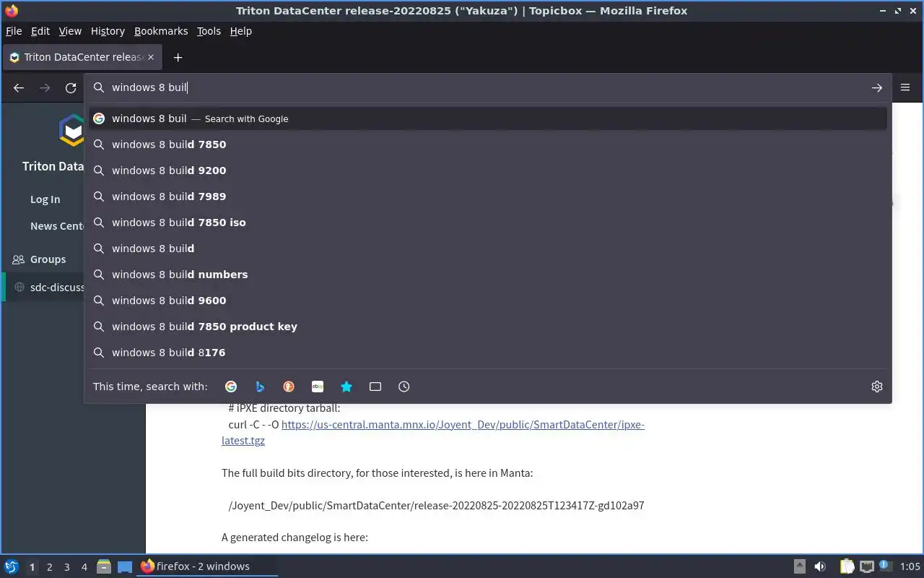Select 'windows 8 build 7850 product key'
This screenshot has height=578, width=924.
pos(488,327)
